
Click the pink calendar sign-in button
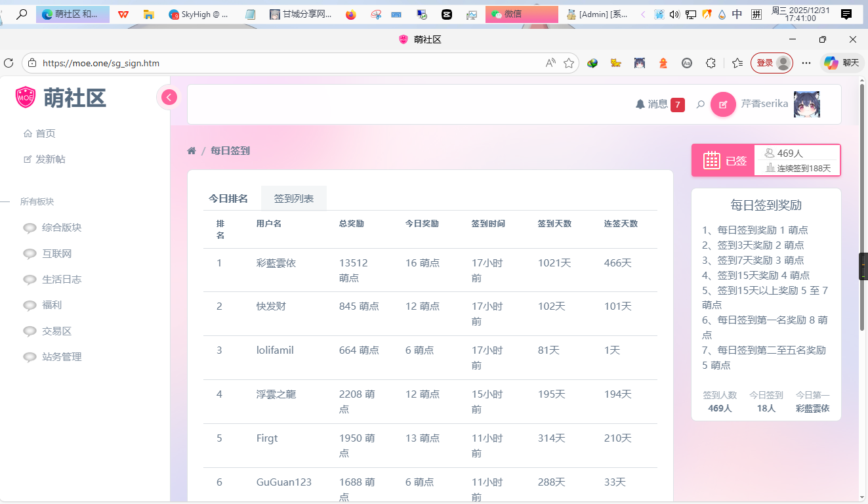coord(723,161)
